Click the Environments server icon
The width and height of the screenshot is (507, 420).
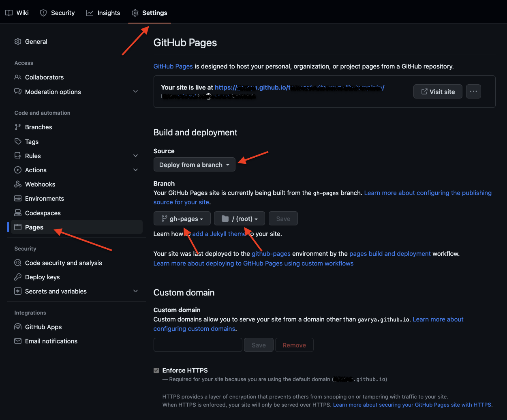coord(18,198)
